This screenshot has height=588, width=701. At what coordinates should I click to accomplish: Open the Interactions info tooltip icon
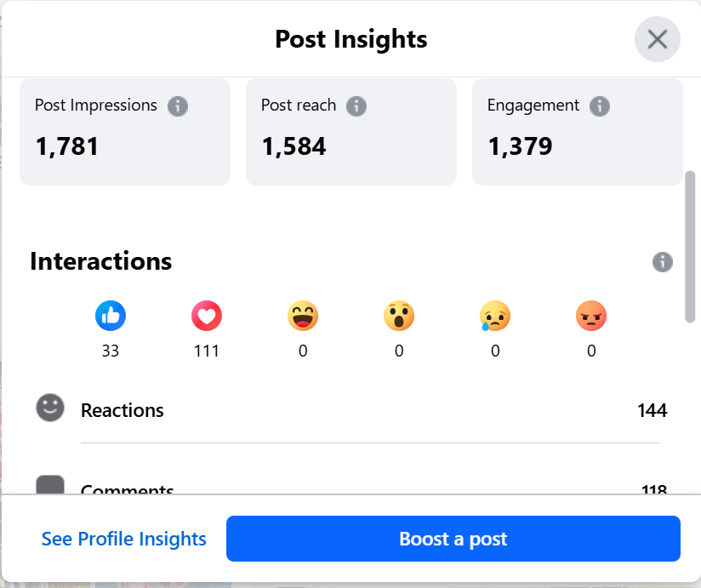pyautogui.click(x=663, y=262)
